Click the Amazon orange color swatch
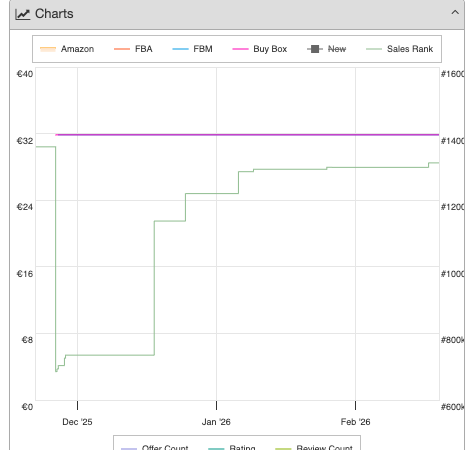Image resolution: width=474 pixels, height=450 pixels. 48,49
